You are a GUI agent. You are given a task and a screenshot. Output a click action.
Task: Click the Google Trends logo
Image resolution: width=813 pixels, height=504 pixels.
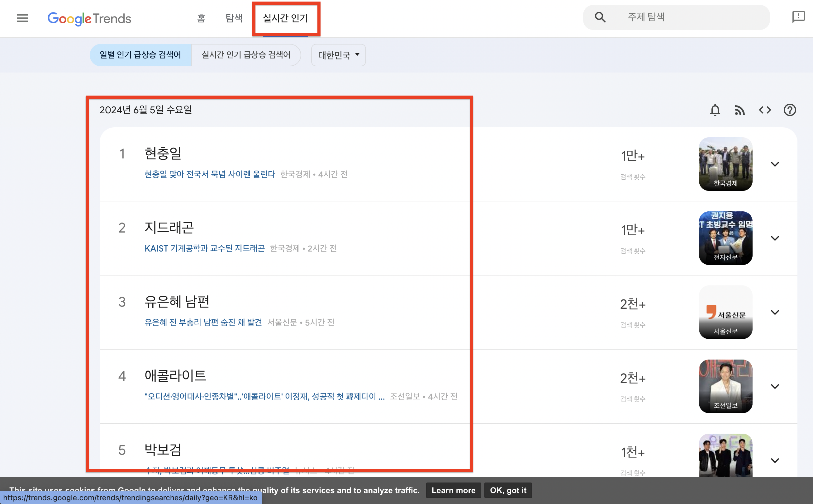click(x=89, y=19)
